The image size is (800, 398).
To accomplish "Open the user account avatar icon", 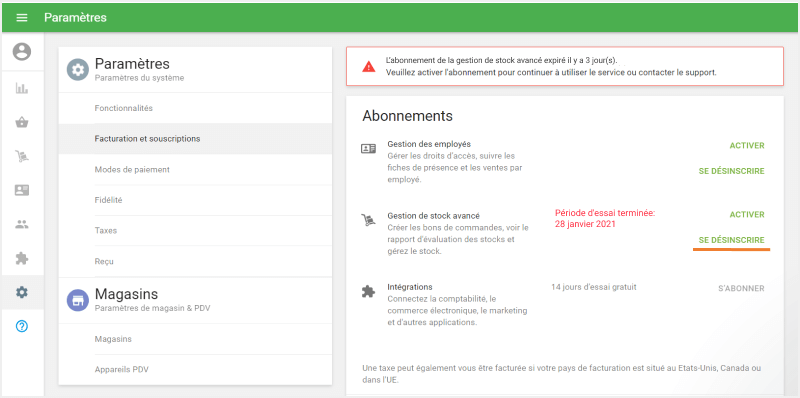I will click(x=22, y=52).
